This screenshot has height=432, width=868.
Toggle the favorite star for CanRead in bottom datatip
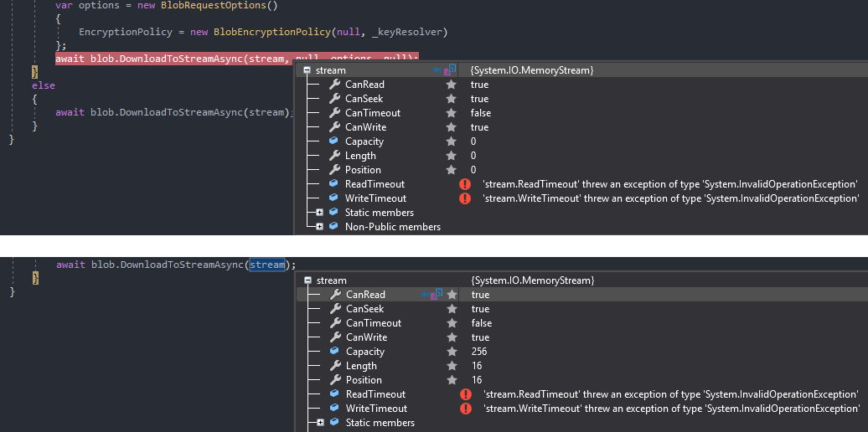452,294
